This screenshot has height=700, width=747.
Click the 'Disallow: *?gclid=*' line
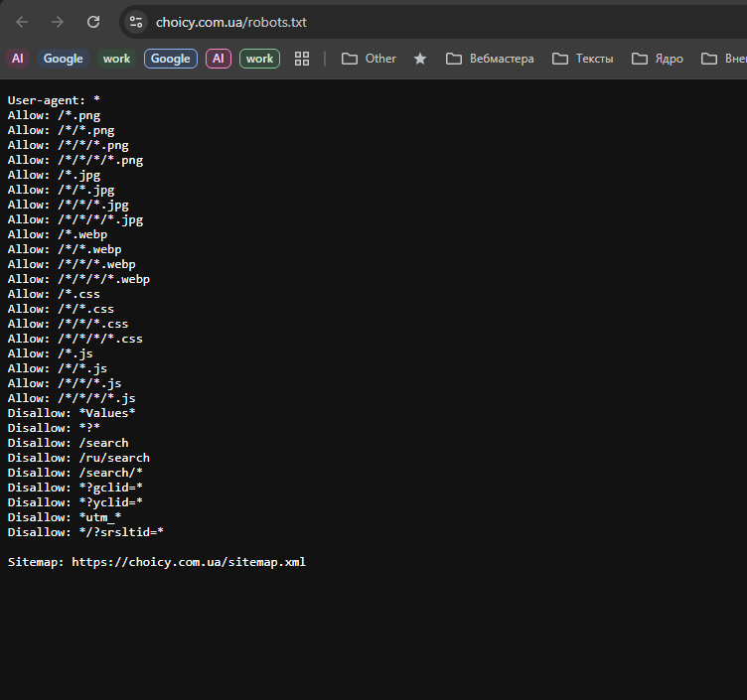pos(75,488)
